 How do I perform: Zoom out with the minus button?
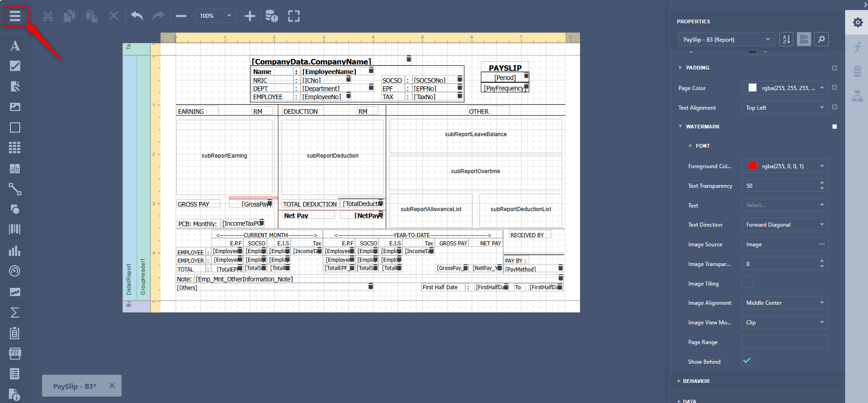(x=181, y=16)
